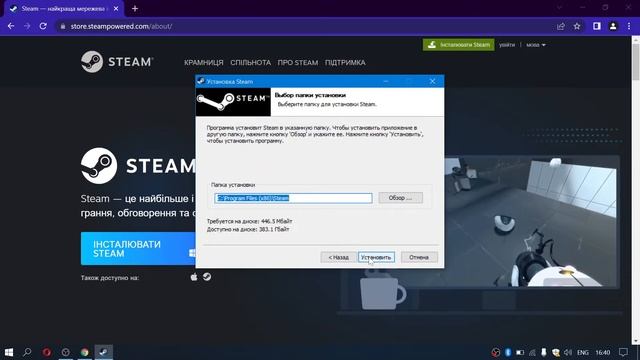
Task: Open a new browser tab
Action: click(135, 8)
